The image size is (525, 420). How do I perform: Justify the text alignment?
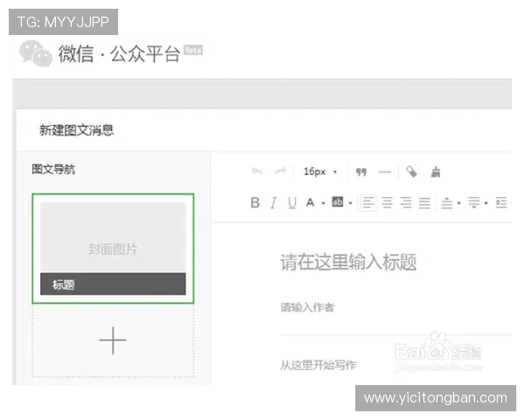(x=424, y=203)
